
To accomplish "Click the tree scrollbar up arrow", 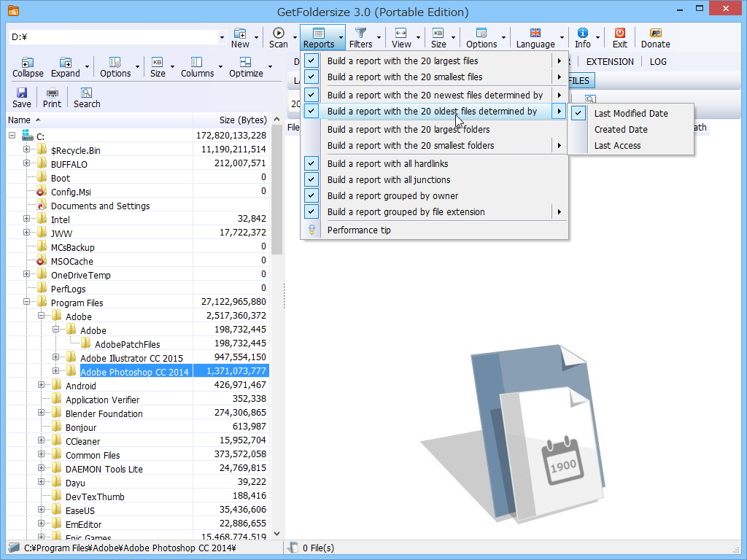I will pyautogui.click(x=276, y=120).
